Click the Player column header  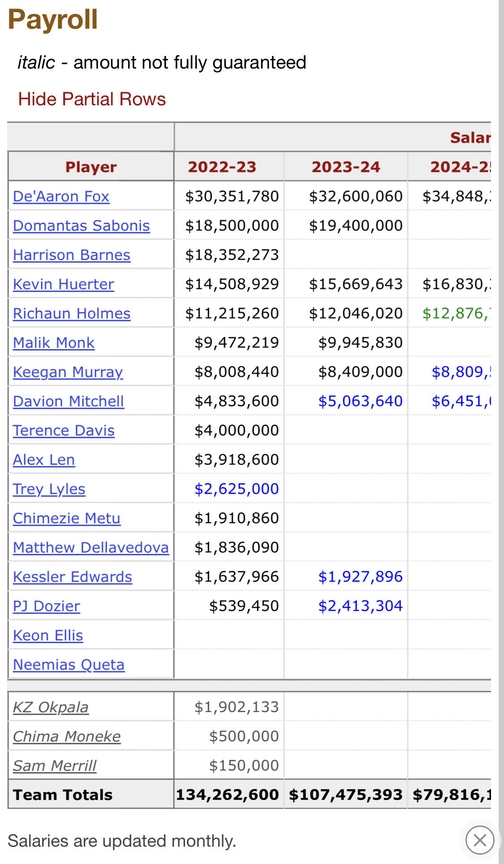pos(91,167)
